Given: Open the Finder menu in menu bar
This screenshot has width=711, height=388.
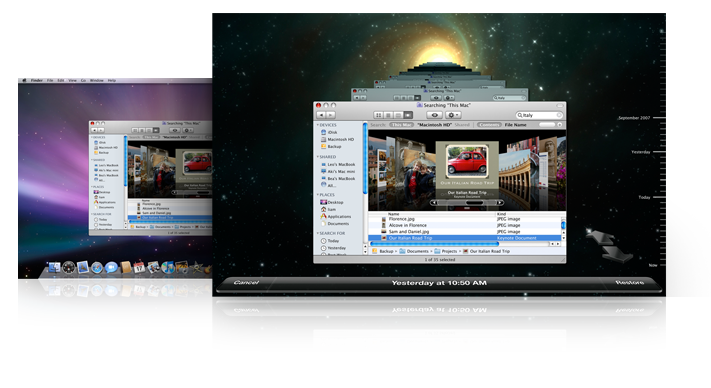Looking at the screenshot, I should 37,81.
